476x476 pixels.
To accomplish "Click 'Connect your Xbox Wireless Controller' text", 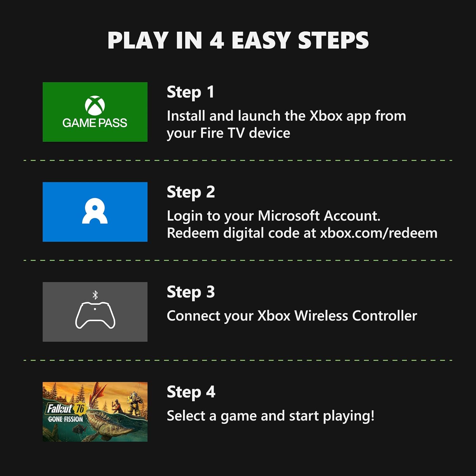I will [x=292, y=316].
